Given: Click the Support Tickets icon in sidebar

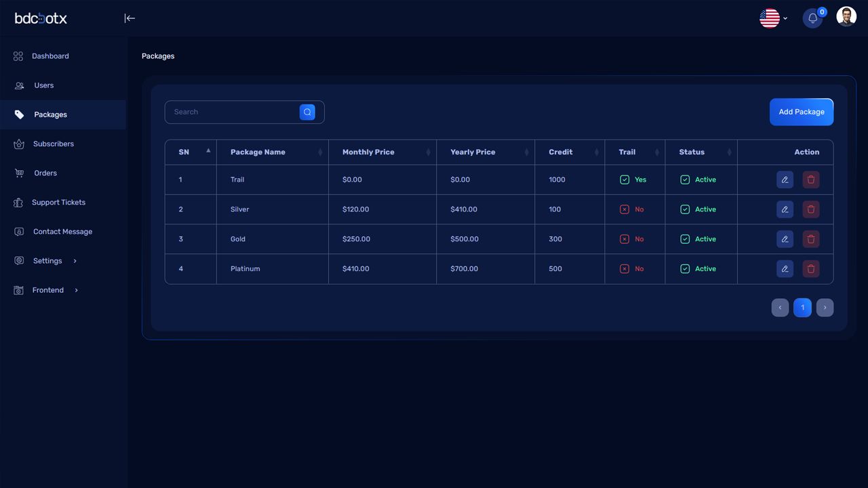Looking at the screenshot, I should tap(19, 203).
